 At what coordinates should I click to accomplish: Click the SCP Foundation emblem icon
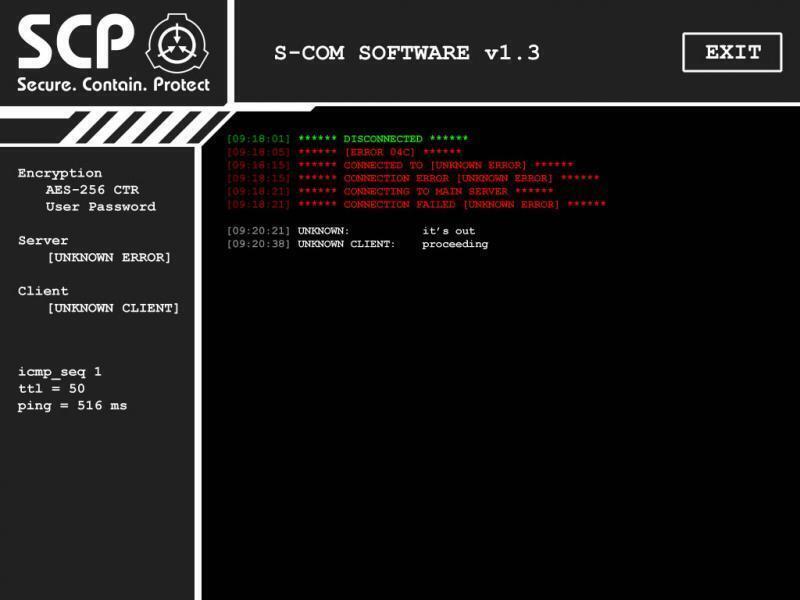(x=177, y=44)
